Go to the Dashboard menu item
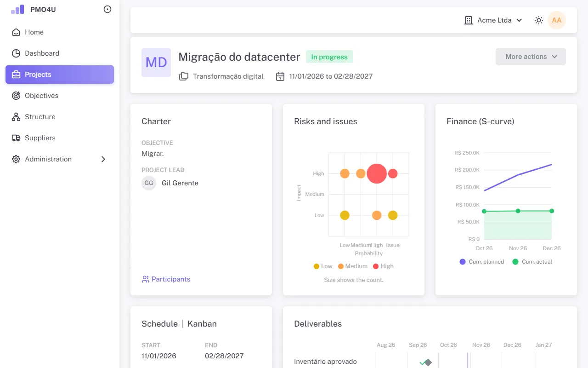 pos(60,53)
